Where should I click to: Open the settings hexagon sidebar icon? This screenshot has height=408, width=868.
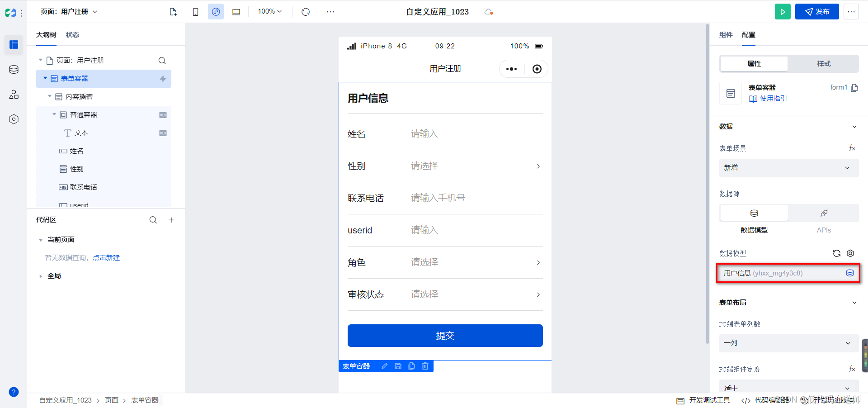[14, 119]
